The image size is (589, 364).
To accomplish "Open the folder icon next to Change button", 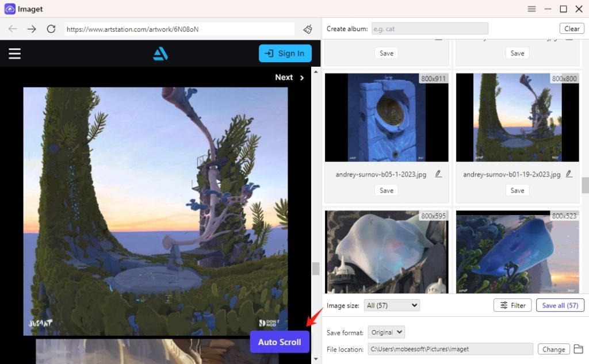I will click(x=579, y=349).
